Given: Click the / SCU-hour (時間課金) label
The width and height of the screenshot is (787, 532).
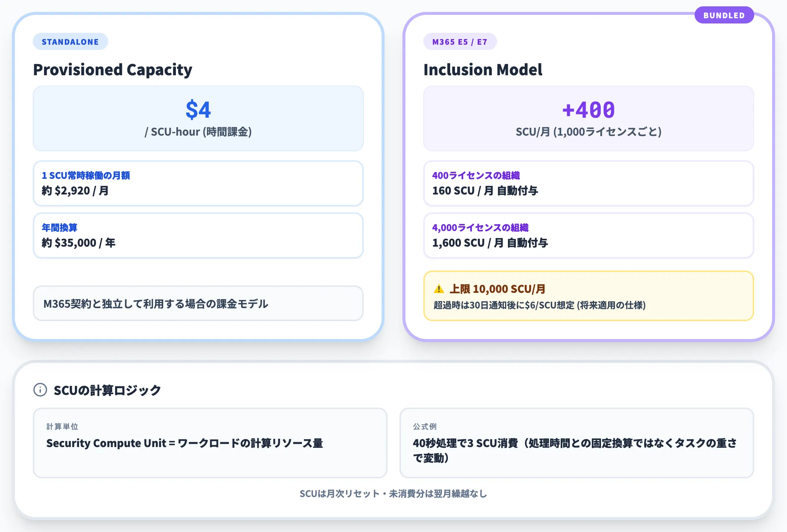Looking at the screenshot, I should (198, 132).
